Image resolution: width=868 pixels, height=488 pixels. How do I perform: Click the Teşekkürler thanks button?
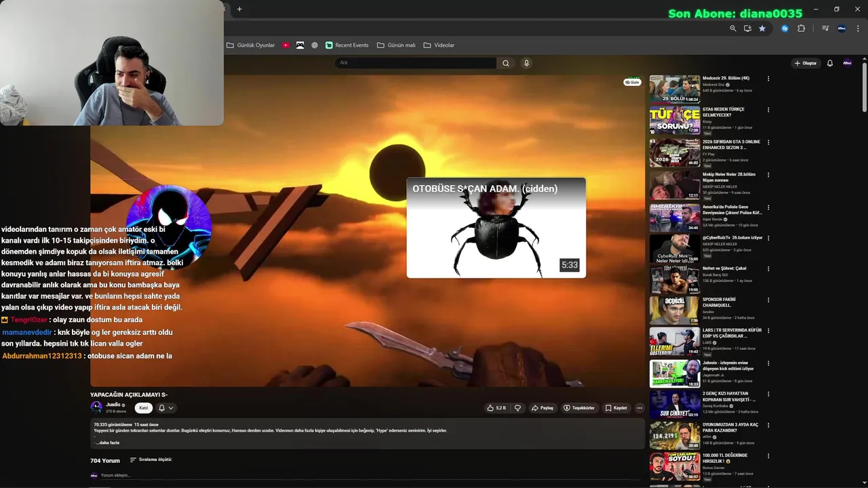(x=579, y=408)
